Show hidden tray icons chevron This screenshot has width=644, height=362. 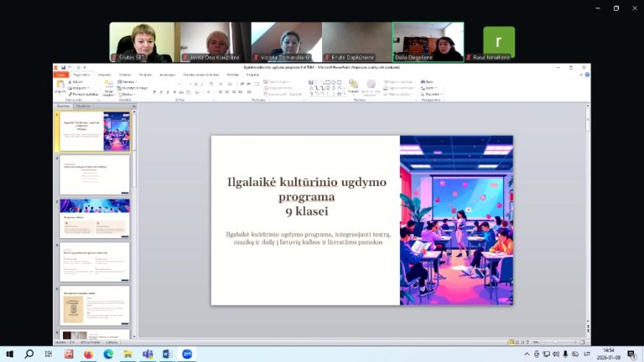coord(527,354)
